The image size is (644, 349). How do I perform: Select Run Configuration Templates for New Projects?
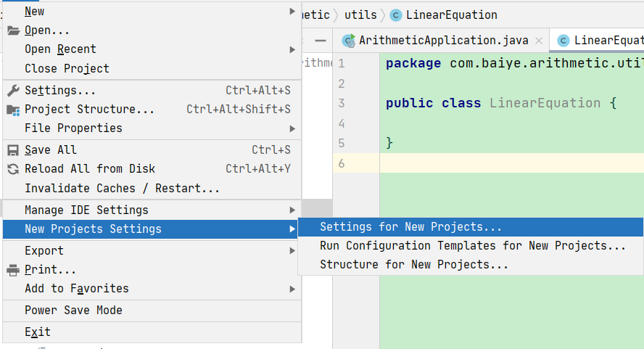coord(472,246)
